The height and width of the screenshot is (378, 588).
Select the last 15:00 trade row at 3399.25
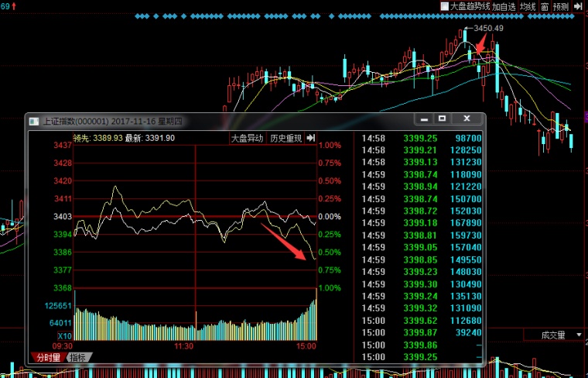[420, 356]
